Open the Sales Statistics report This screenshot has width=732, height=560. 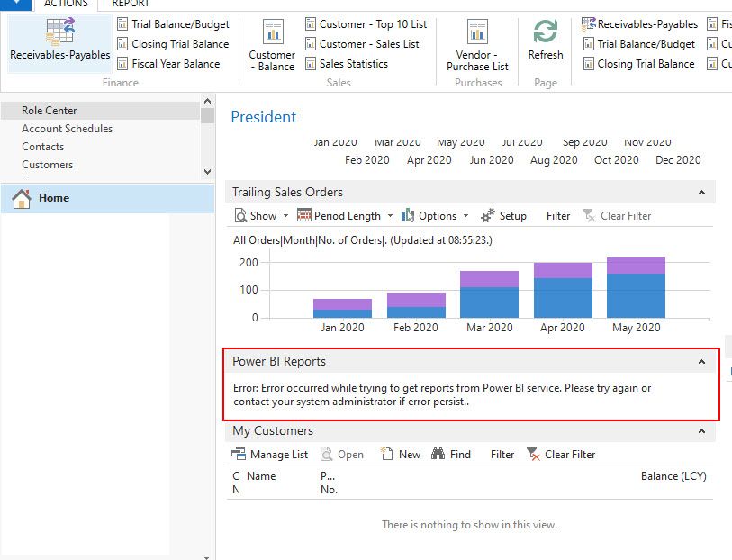(x=347, y=63)
